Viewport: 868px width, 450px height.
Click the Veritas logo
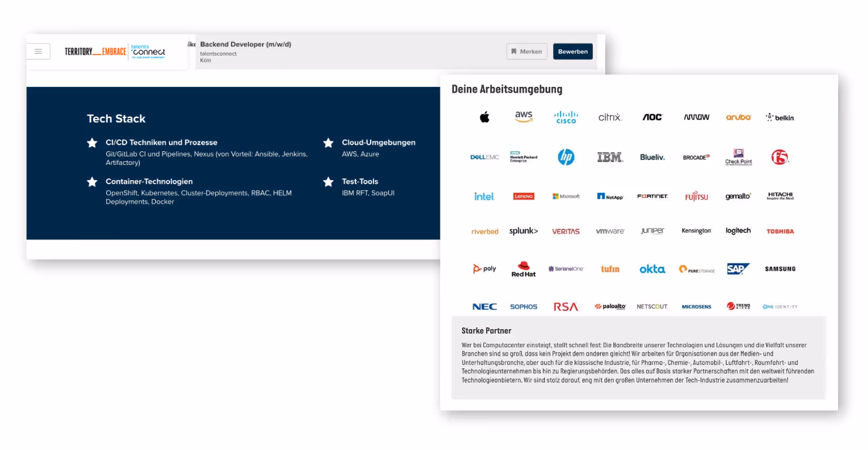tap(566, 232)
